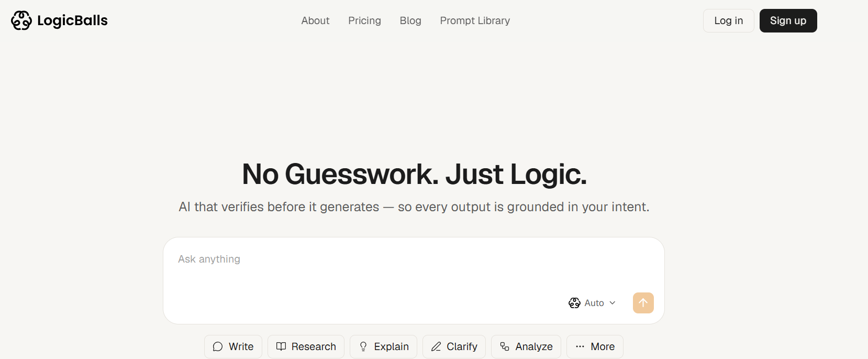Click the 'No Guesswork. Just Logic.' headline
The width and height of the screenshot is (868, 359).
(x=414, y=174)
